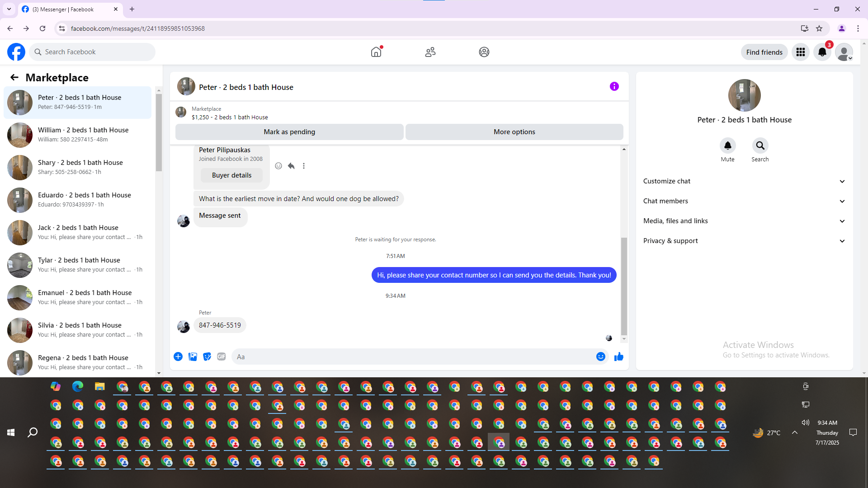Open the volume control in system tray
The width and height of the screenshot is (868, 488).
pyautogui.click(x=806, y=422)
